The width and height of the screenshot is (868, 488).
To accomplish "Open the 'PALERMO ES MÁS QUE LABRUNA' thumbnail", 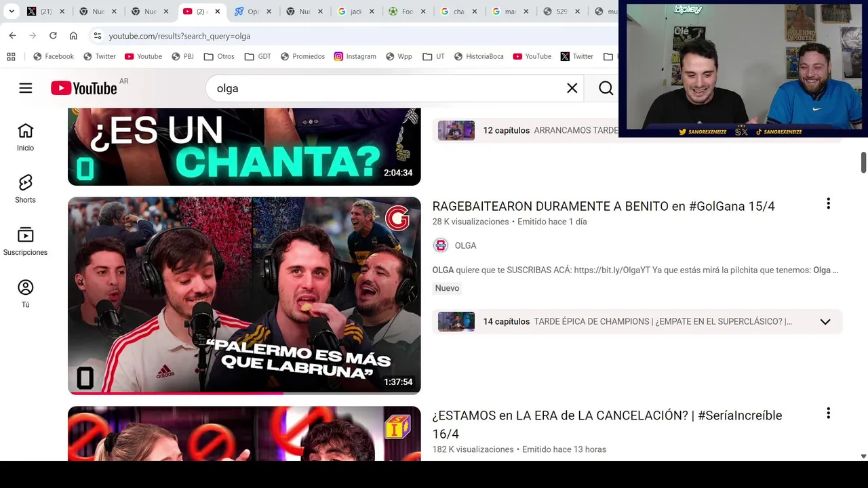I will pyautogui.click(x=244, y=296).
